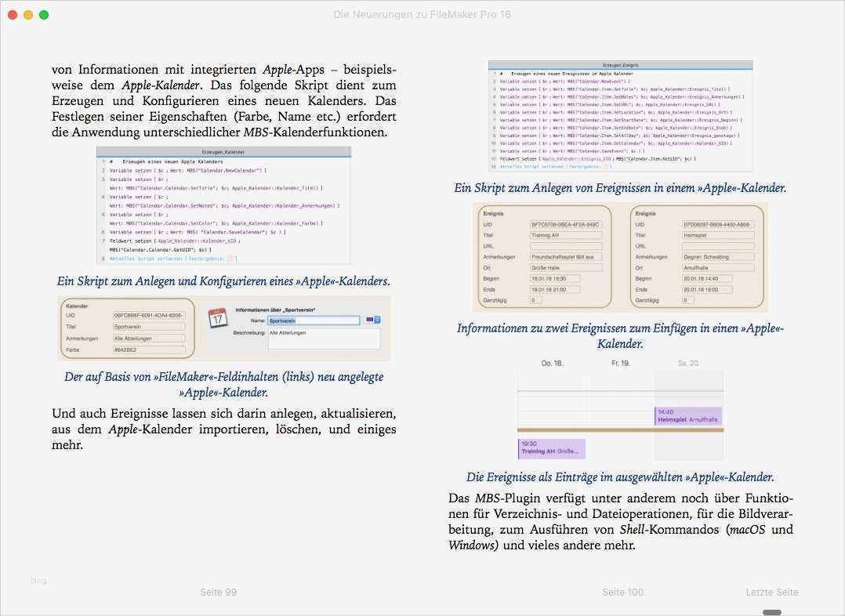Click the calendar icon showing 17

[x=217, y=318]
